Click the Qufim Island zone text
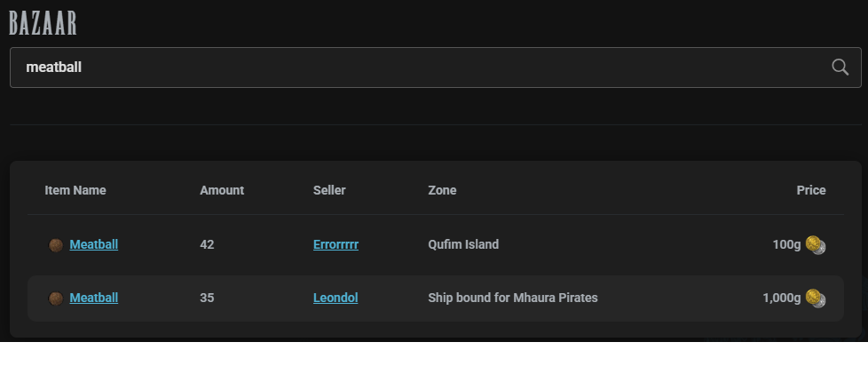The width and height of the screenshot is (868, 374). 463,244
